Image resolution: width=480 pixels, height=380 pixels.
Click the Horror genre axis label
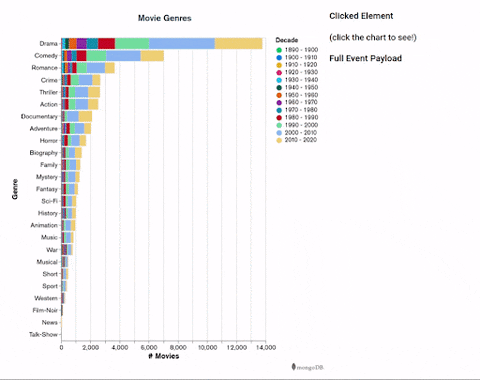pos(49,141)
